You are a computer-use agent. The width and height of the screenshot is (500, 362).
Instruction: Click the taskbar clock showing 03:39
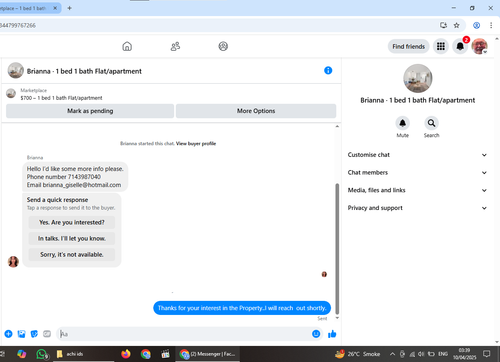point(464,354)
